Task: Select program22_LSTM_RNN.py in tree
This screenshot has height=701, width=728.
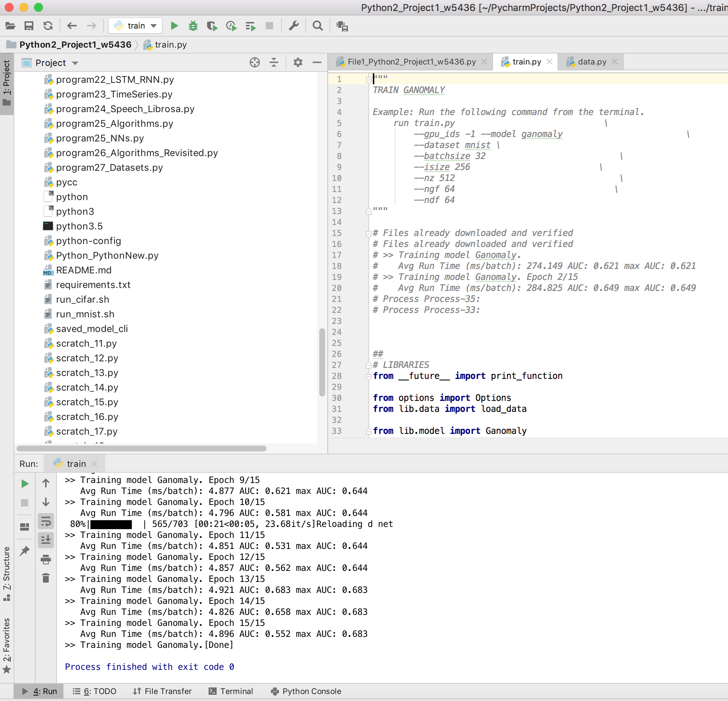Action: tap(115, 80)
